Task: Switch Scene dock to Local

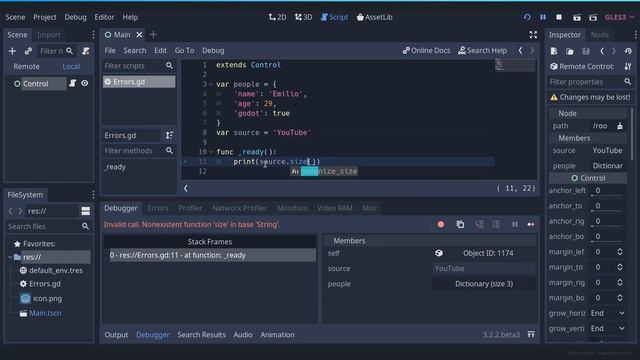Action: (x=71, y=67)
